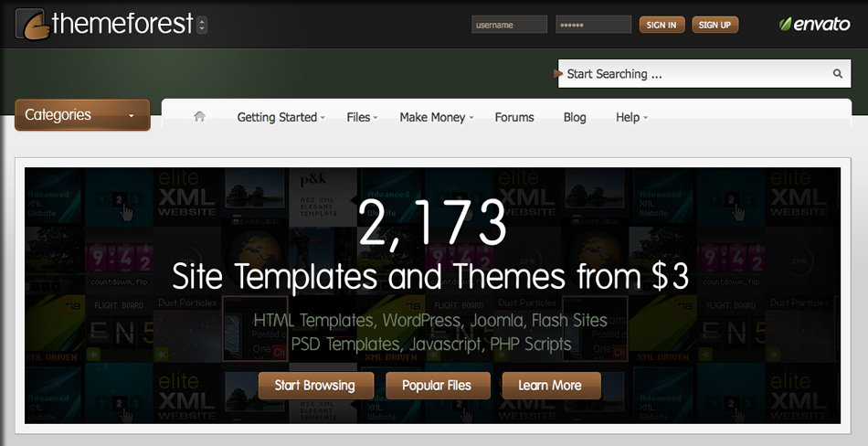Click the Start Browsing button
Screen dimensions: 868x446
316,386
